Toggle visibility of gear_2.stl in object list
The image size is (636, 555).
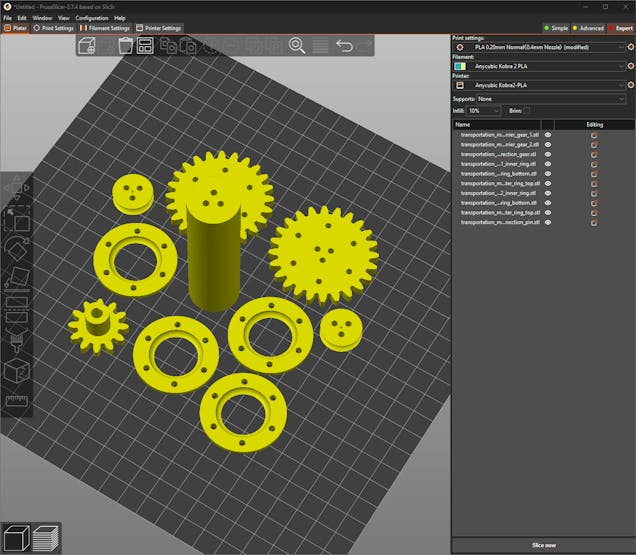(548, 144)
